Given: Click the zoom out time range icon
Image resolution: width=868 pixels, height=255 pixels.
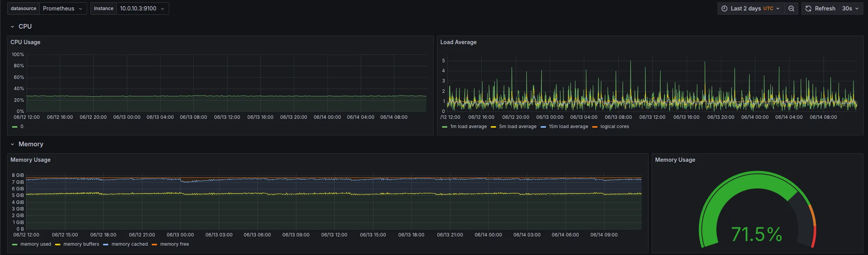Looking at the screenshot, I should click(791, 9).
